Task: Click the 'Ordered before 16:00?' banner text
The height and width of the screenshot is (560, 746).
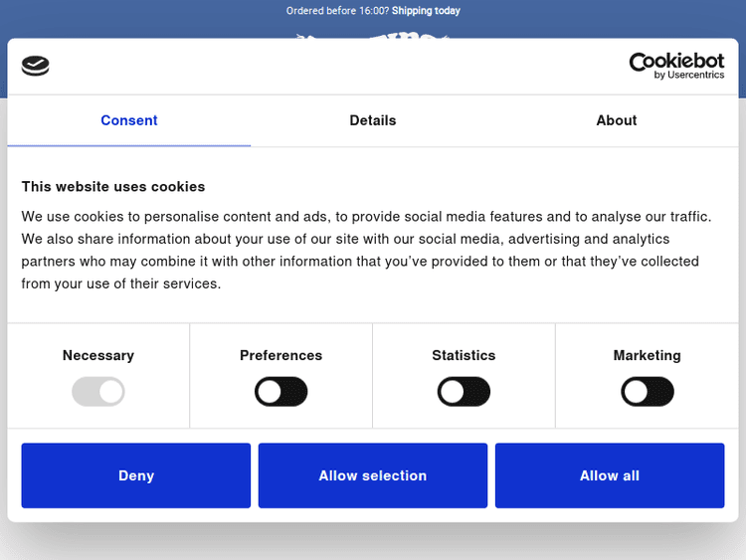Action: 337,11
